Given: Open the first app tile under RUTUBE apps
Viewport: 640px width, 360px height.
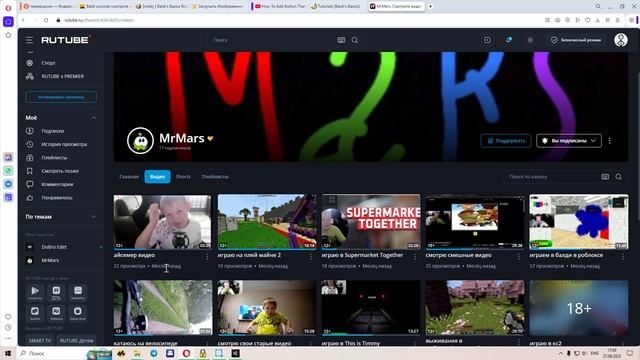Looking at the screenshot, I should click(35, 292).
